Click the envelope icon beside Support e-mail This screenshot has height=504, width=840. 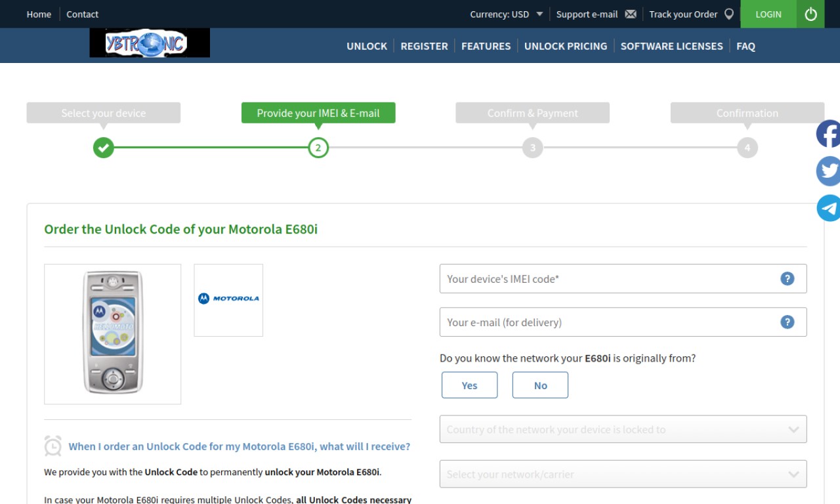tap(631, 14)
